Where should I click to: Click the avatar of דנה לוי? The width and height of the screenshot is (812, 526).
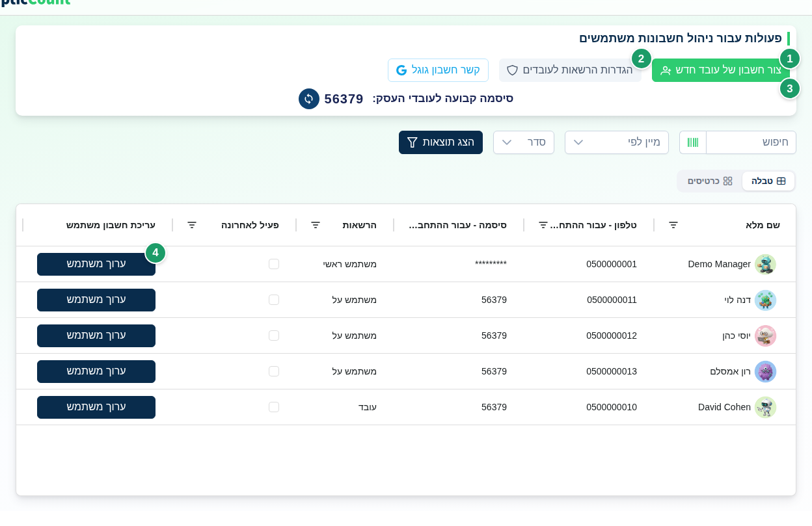(x=765, y=300)
